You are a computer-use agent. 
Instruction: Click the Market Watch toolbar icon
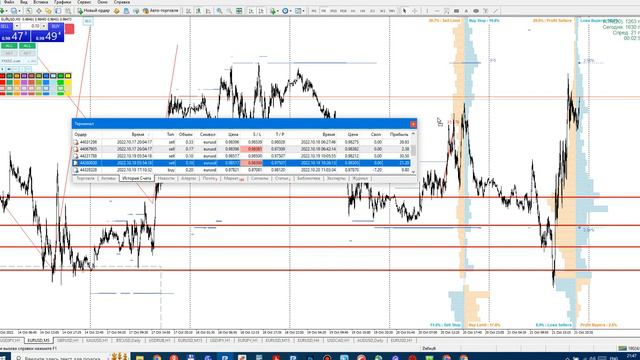(29, 11)
